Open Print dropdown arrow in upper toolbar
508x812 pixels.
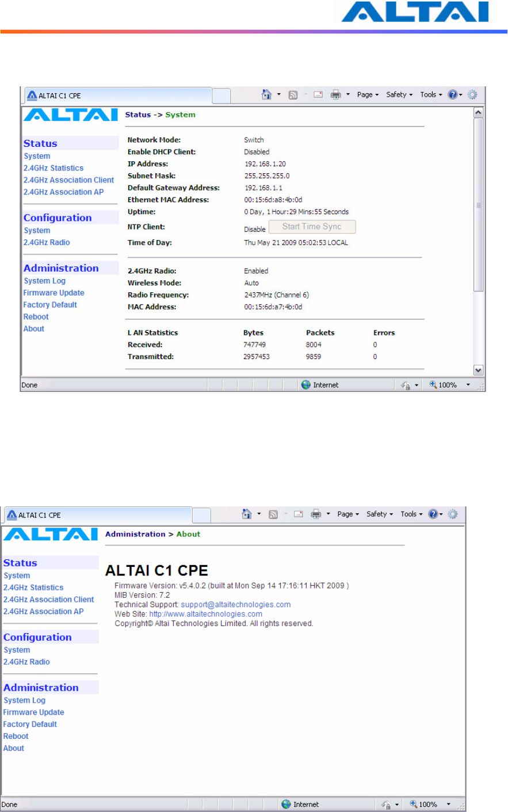pyautogui.click(x=348, y=94)
